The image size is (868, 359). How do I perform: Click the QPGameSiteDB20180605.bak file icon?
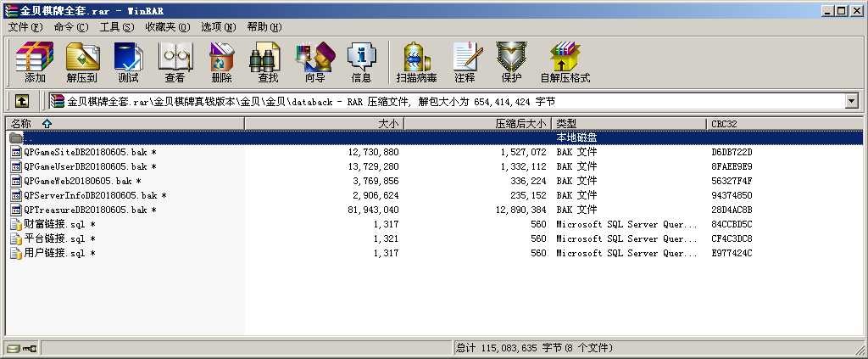(16, 152)
